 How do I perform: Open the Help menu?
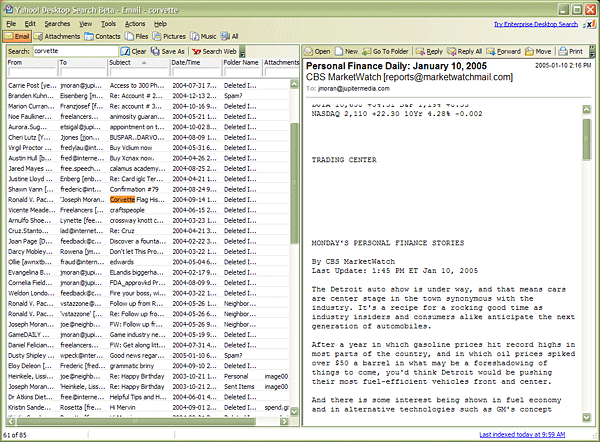160,24
